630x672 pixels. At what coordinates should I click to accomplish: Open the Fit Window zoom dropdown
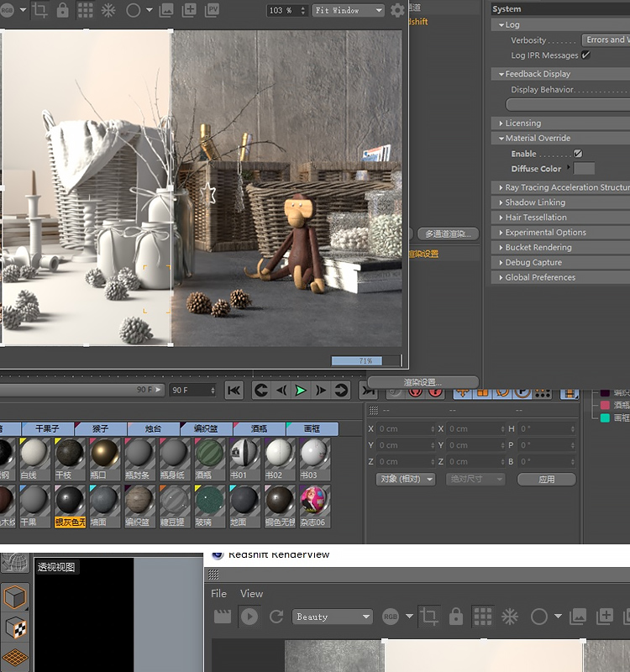pos(348,11)
